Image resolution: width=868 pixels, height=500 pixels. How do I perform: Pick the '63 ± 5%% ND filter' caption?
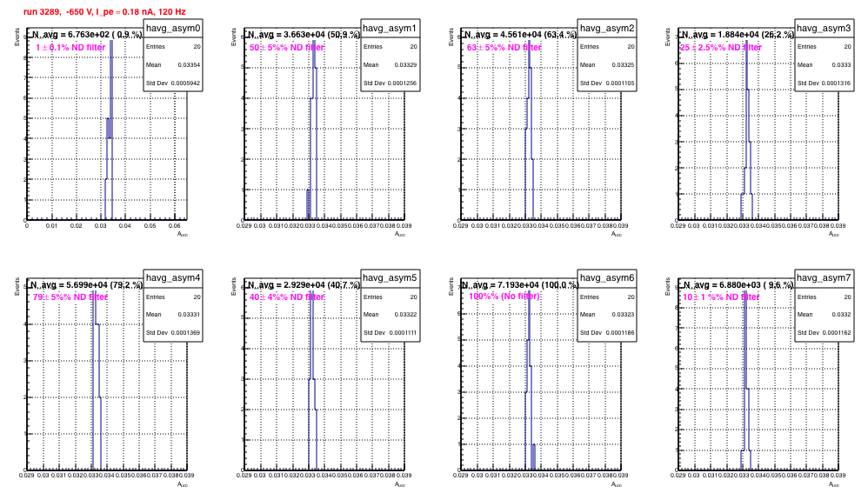click(504, 48)
